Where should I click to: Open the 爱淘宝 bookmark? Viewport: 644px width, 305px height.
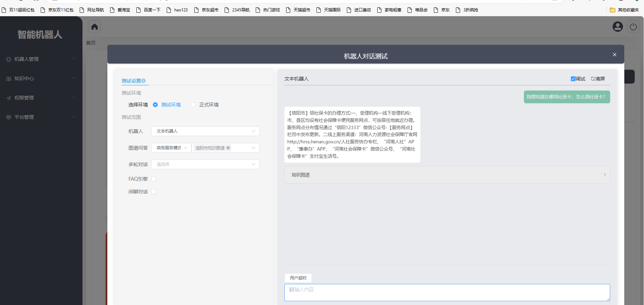coord(120,10)
